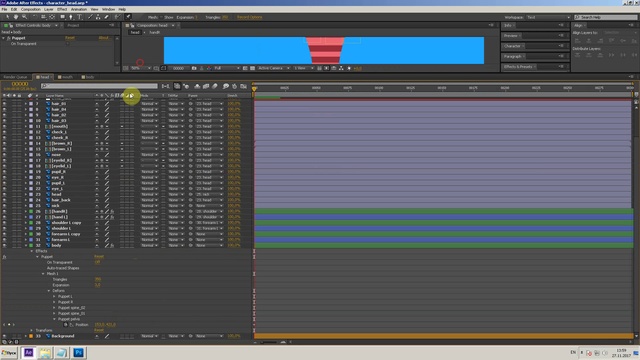Hide the hair_01 layer eye
640x360 pixels.
[4, 104]
